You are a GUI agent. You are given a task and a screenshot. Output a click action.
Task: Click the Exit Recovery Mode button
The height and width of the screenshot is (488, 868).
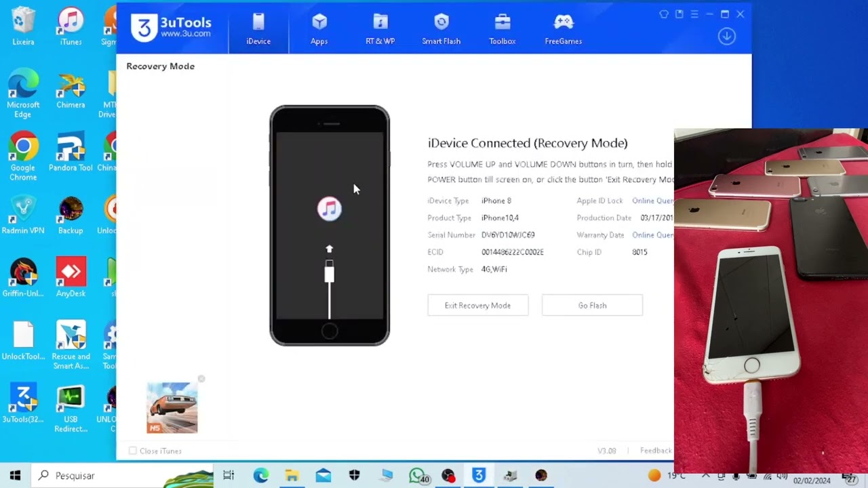coord(478,305)
